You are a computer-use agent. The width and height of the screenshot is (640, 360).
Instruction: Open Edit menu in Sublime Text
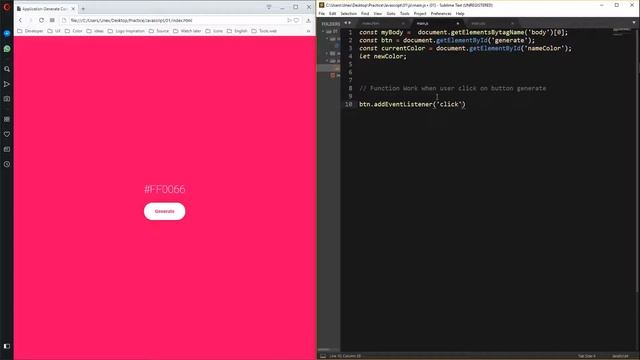tap(332, 13)
